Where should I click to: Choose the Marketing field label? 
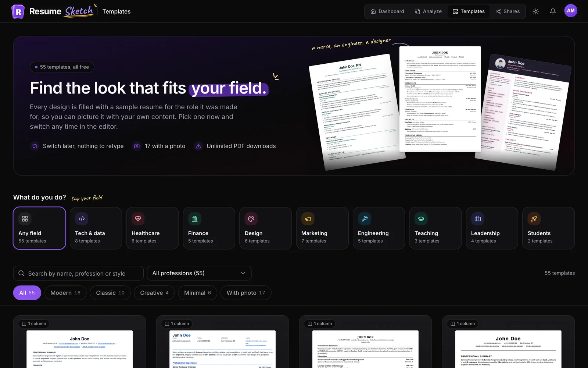314,233
